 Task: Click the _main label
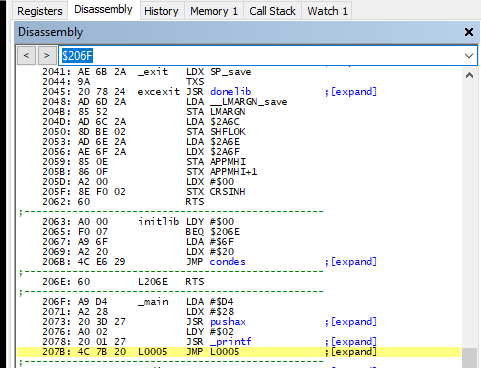pyautogui.click(x=153, y=302)
